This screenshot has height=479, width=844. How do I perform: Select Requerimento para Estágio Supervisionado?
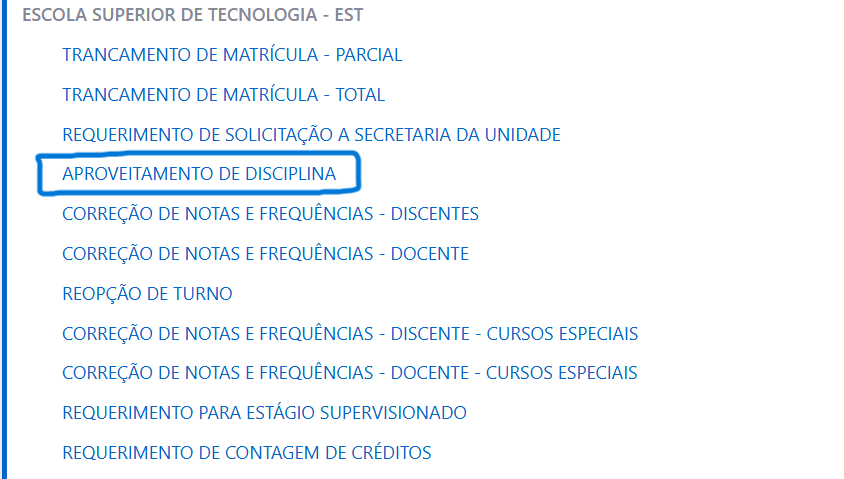tap(264, 412)
